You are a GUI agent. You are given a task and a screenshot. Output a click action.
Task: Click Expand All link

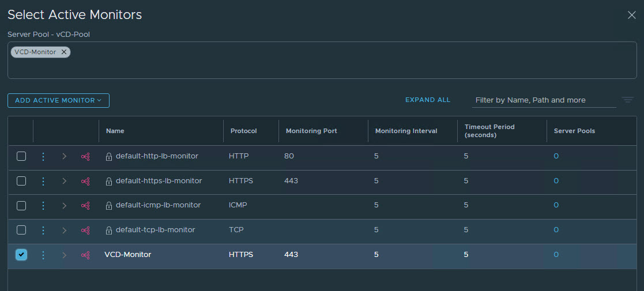click(427, 100)
